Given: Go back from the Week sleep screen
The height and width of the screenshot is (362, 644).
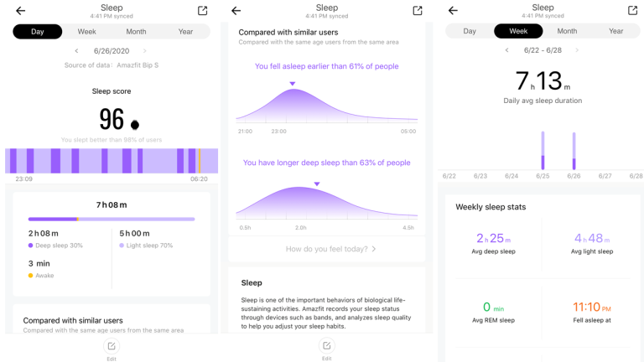Looking at the screenshot, I should tap(453, 10).
